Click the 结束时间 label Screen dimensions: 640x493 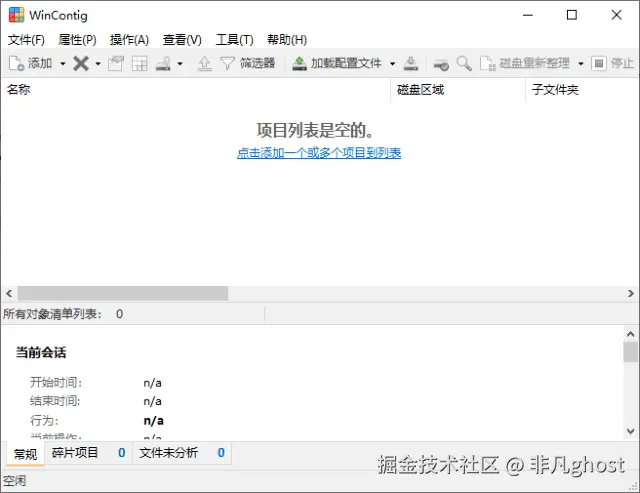pos(55,401)
